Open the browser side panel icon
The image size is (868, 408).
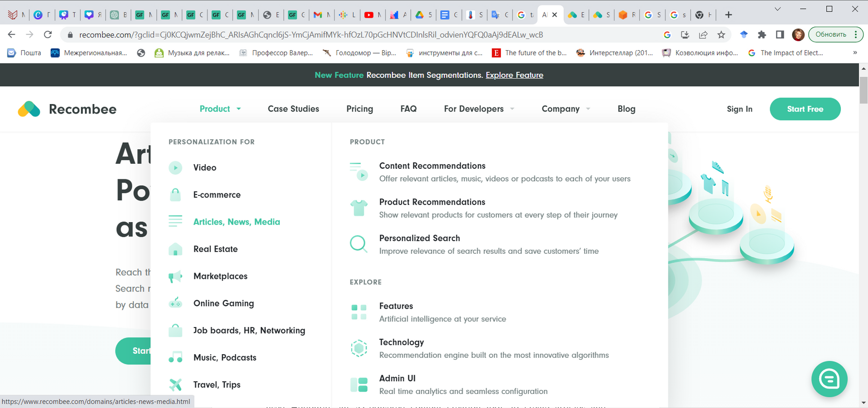pos(780,35)
